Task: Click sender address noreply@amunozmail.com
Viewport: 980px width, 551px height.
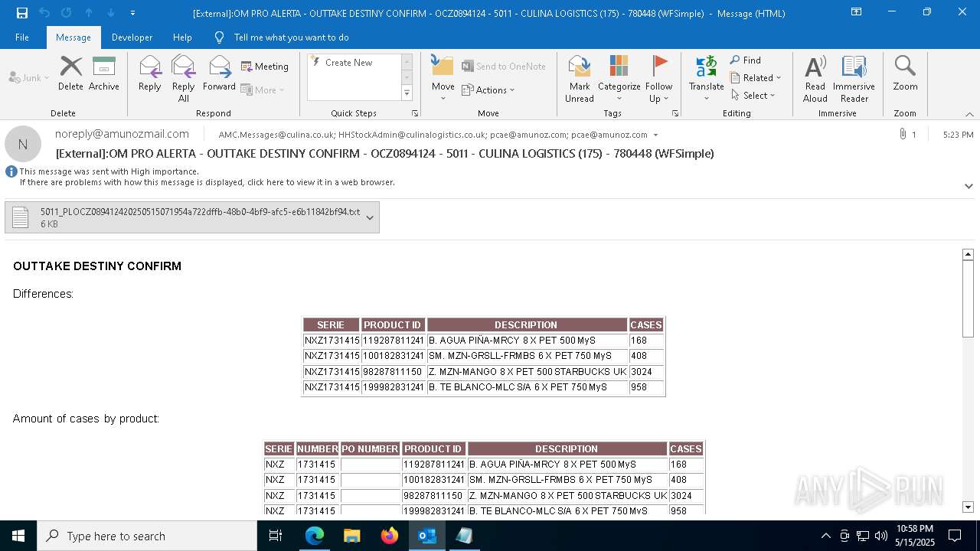Action: tap(122, 134)
